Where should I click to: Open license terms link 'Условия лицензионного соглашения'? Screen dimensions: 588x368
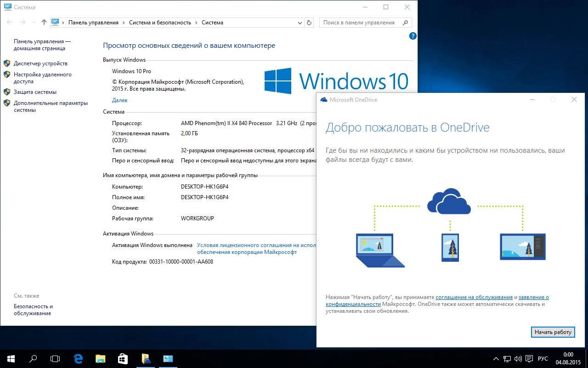pyautogui.click(x=256, y=248)
